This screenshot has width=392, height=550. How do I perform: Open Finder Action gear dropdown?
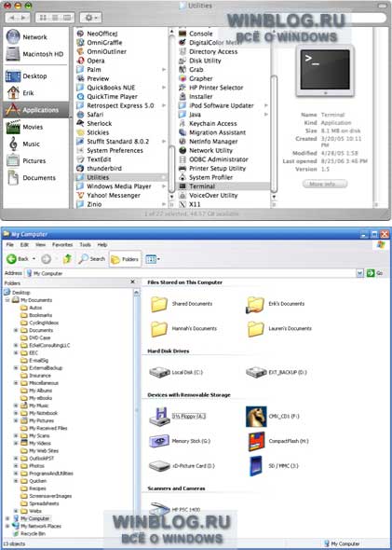pos(90,18)
